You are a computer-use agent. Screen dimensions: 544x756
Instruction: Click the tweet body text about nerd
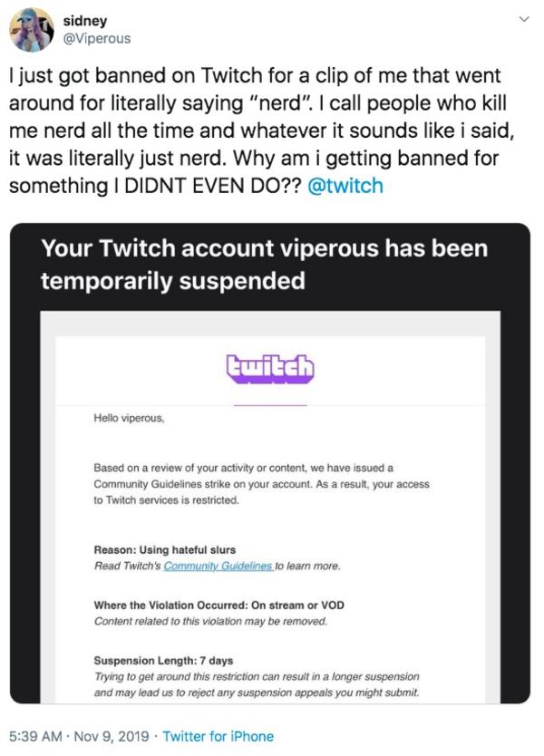(x=261, y=131)
